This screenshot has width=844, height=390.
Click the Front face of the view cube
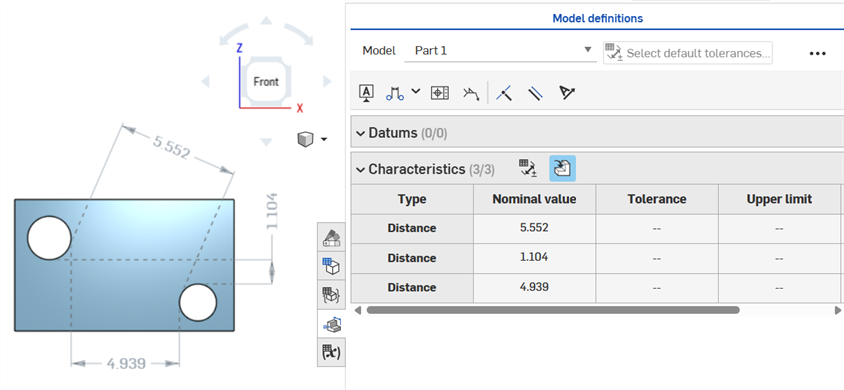(266, 82)
